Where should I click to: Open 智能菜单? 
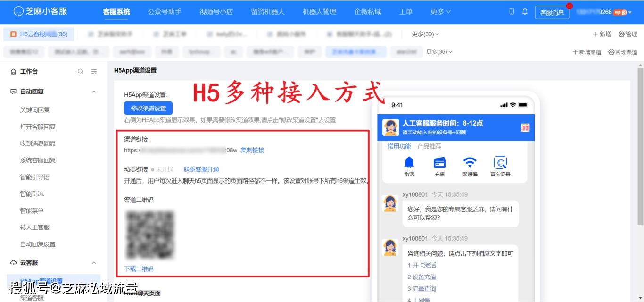(32, 210)
